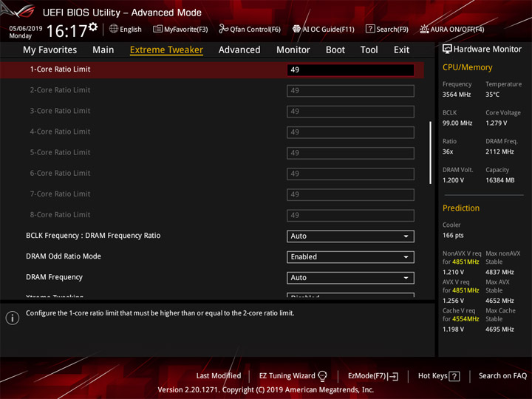Click the Hardware Monitor display icon

(447, 50)
